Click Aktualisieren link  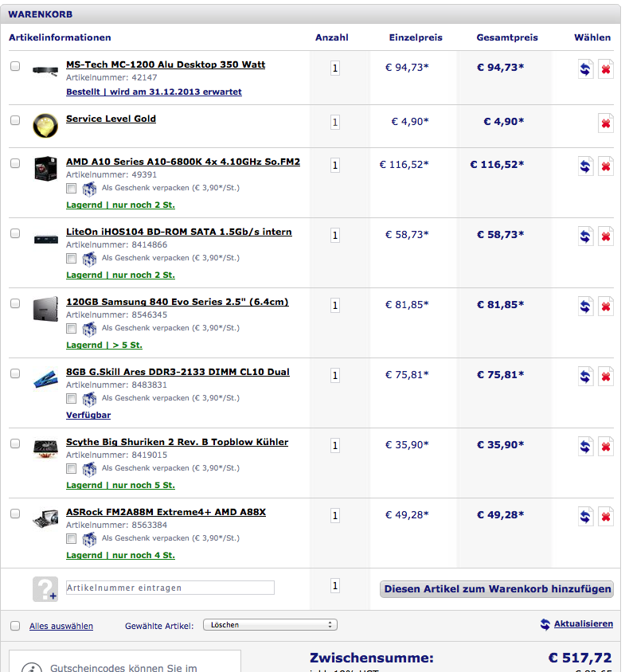pyautogui.click(x=583, y=624)
